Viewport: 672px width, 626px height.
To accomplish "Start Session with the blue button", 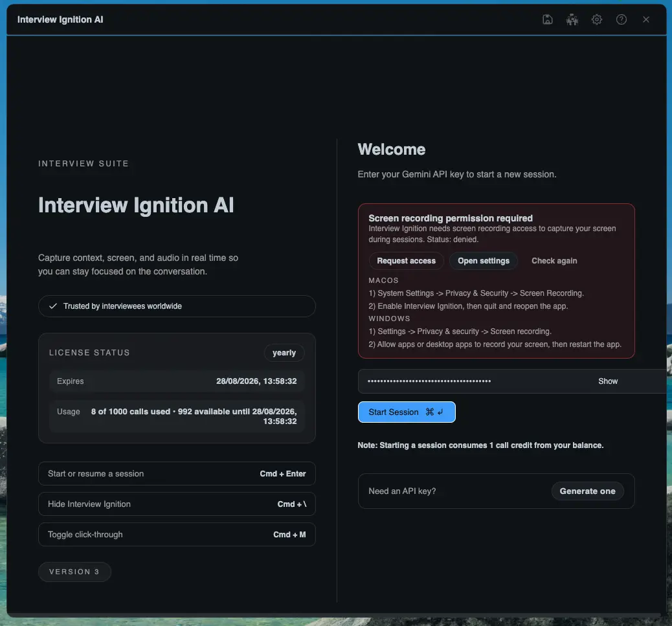I will tap(407, 412).
